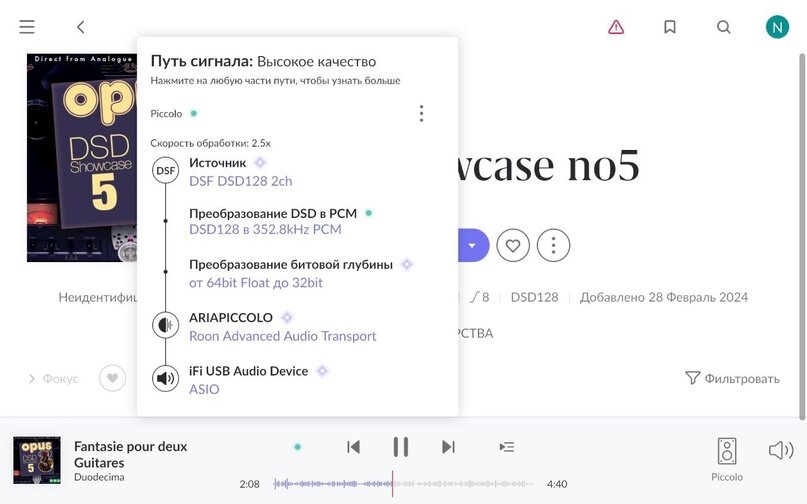The height and width of the screenshot is (504, 807).
Task: Click Скорость обработки: 2.5x text
Action: pos(210,143)
